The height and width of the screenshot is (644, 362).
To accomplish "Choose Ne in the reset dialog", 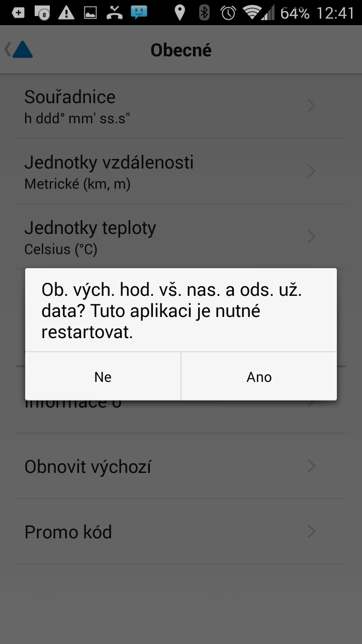I will pyautogui.click(x=103, y=376).
